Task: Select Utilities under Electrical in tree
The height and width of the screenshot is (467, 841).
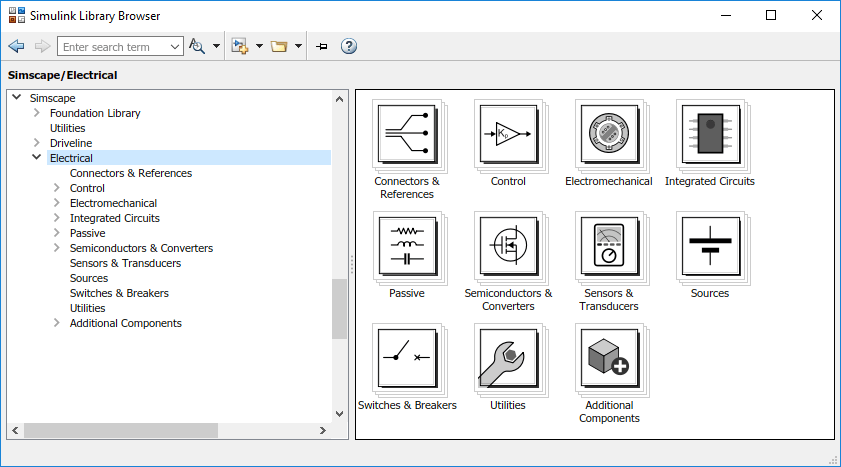Action: coord(87,308)
